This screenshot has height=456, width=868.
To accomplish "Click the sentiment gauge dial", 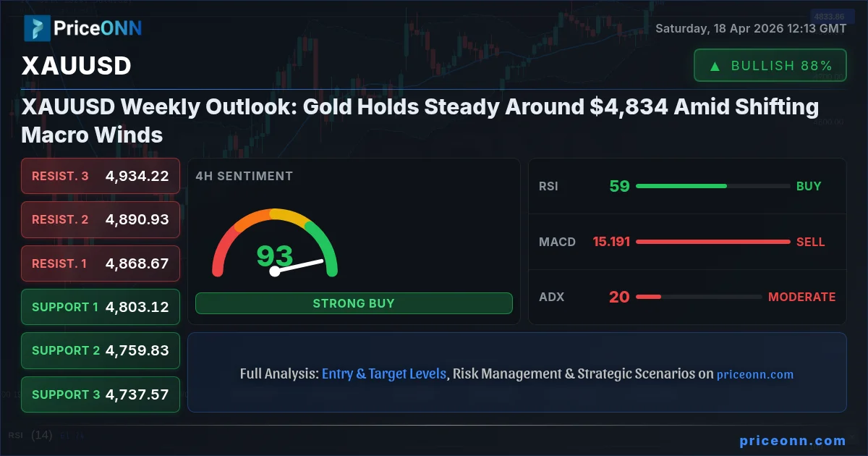I will point(275,243).
